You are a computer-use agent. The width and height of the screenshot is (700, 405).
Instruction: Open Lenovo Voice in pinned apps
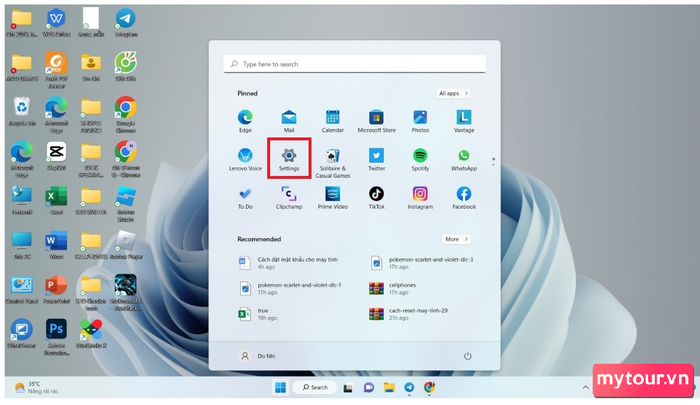click(245, 159)
